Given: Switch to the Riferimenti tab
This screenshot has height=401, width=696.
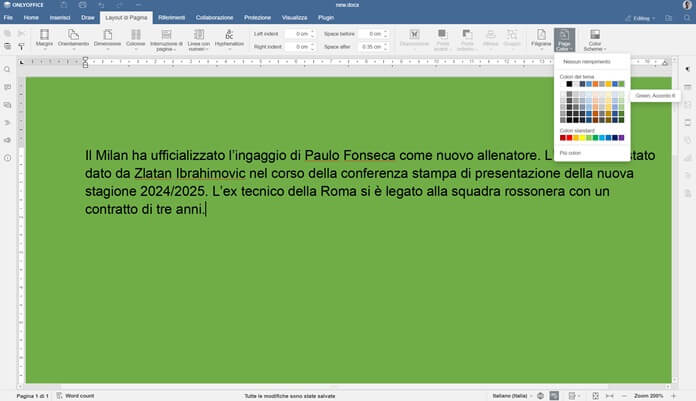Looking at the screenshot, I should 171,18.
